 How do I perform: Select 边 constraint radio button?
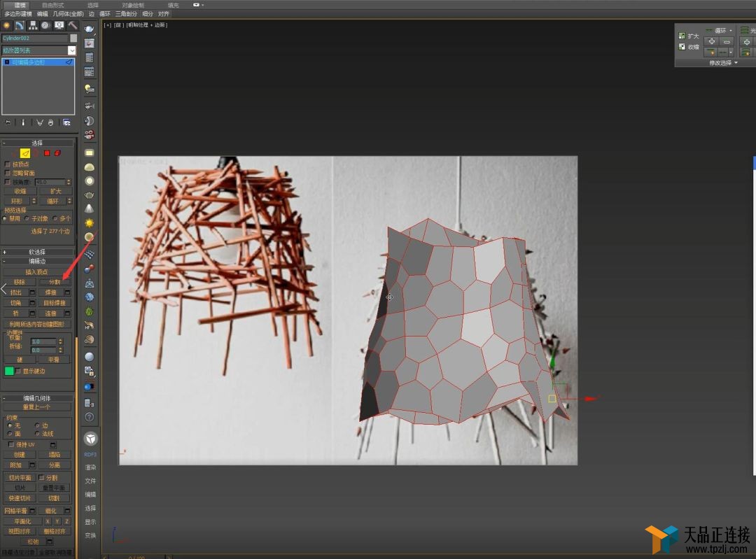[x=37, y=425]
